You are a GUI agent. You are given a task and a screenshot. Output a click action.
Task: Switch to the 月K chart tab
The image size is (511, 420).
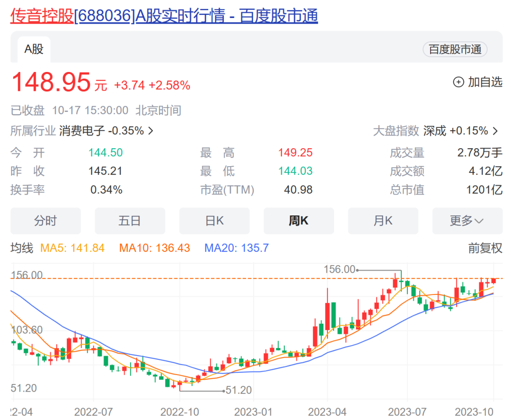(x=383, y=221)
